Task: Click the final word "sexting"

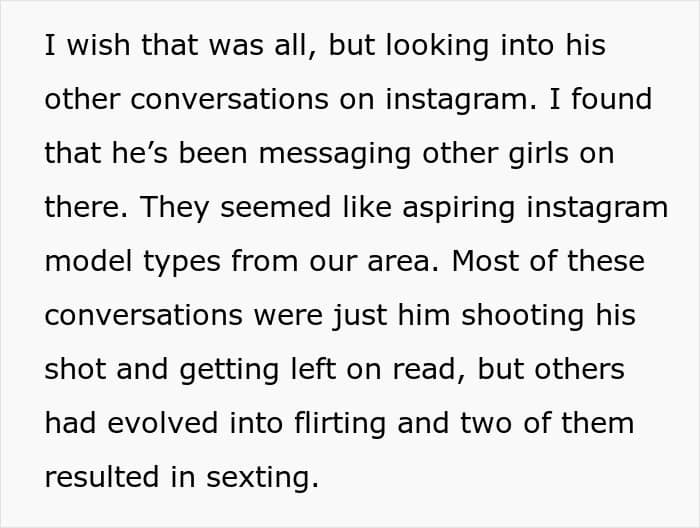Action: (x=263, y=478)
